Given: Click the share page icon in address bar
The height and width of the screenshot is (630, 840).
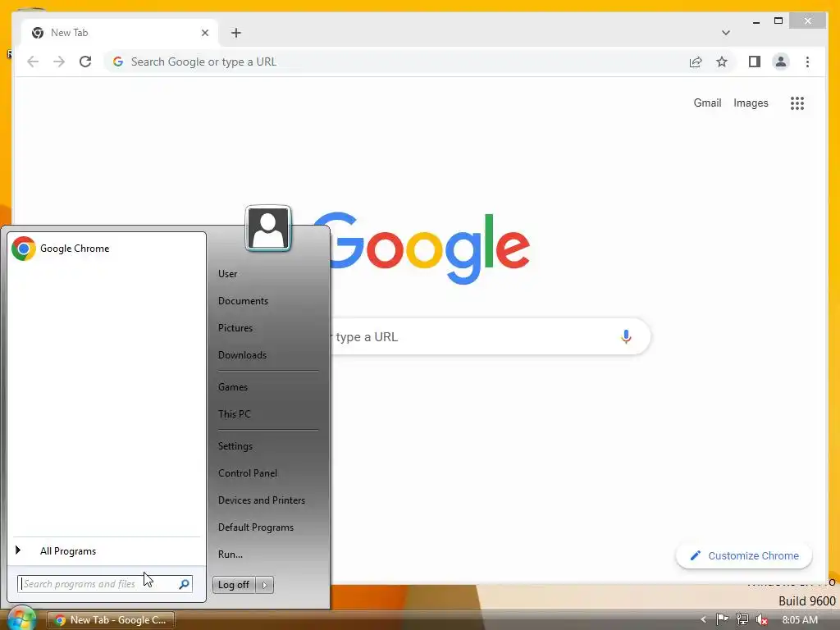Looking at the screenshot, I should [x=696, y=62].
